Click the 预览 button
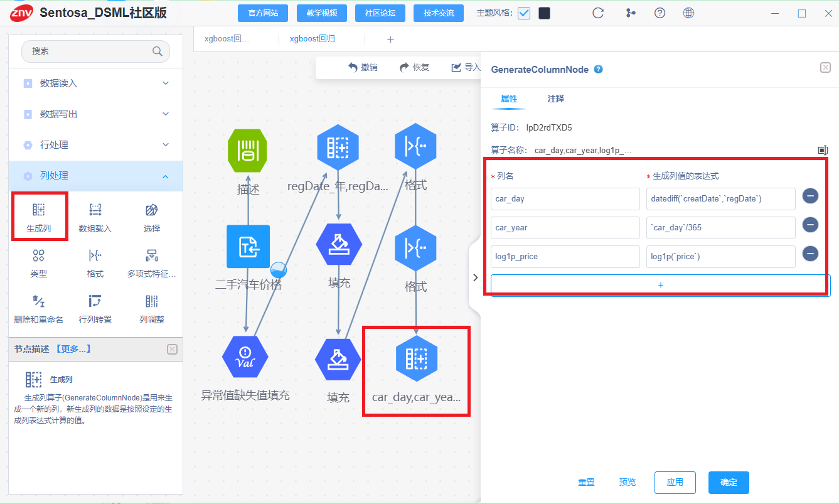This screenshot has width=839, height=504. pos(628,482)
